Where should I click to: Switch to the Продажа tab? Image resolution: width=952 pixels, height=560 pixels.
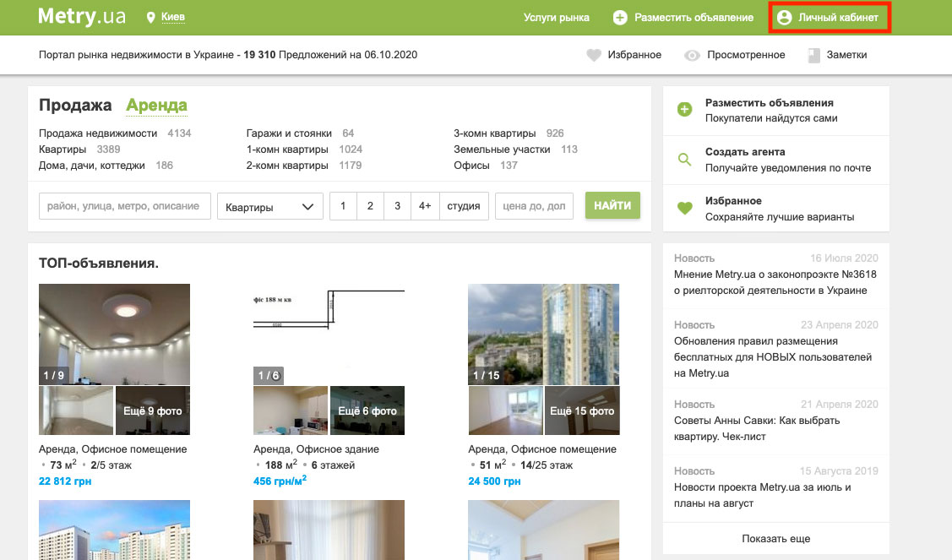pos(75,106)
